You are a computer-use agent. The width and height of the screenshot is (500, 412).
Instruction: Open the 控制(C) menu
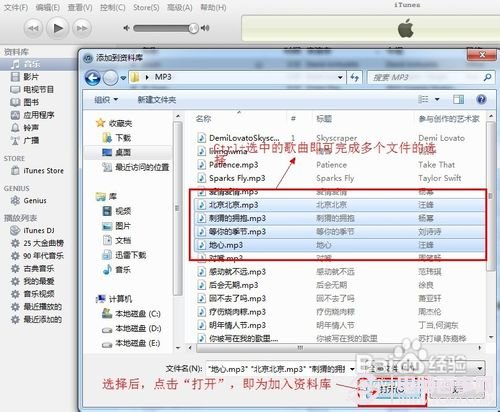pyautogui.click(x=113, y=7)
